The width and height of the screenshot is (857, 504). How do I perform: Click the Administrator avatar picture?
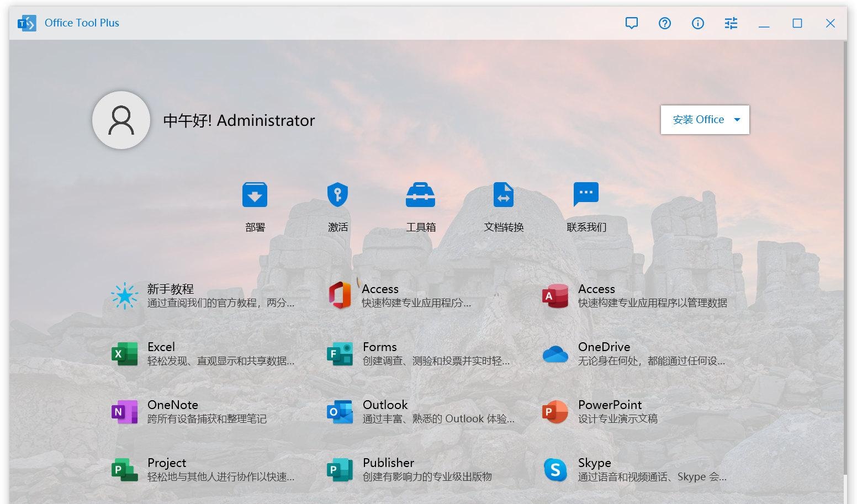[121, 120]
